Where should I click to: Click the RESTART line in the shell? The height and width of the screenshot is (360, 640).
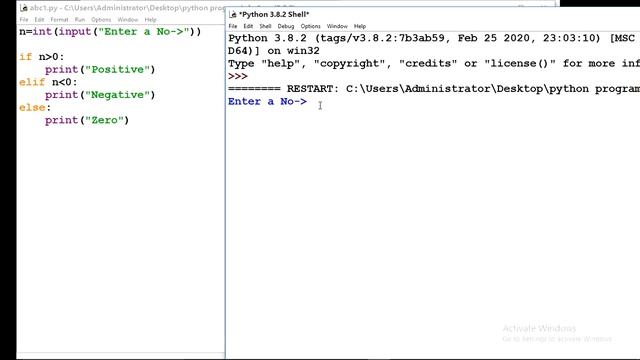(433, 89)
